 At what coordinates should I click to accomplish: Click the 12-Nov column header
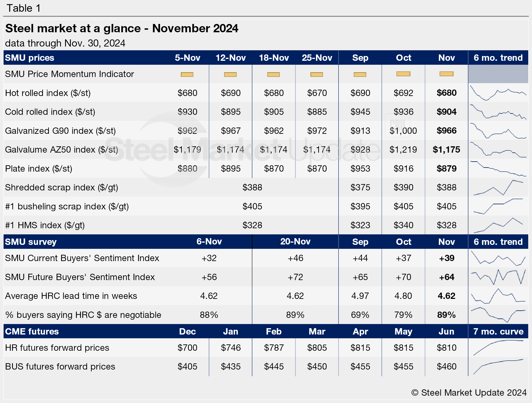[230, 58]
